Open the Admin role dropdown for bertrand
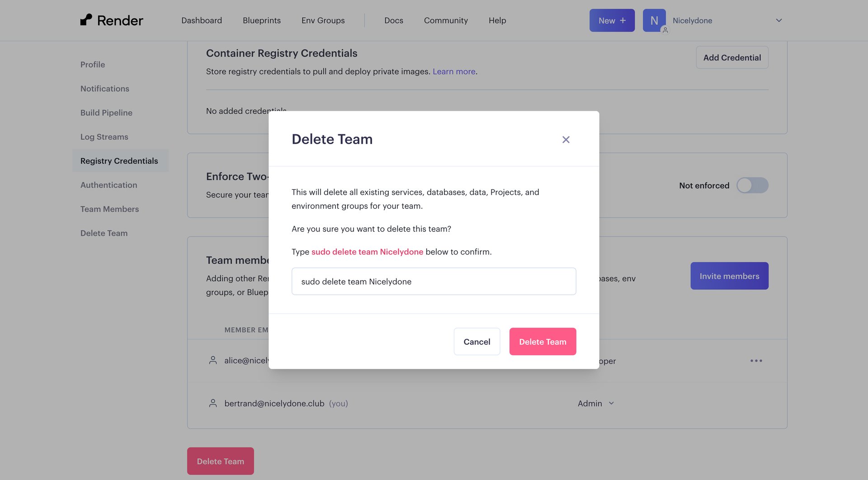 click(595, 403)
